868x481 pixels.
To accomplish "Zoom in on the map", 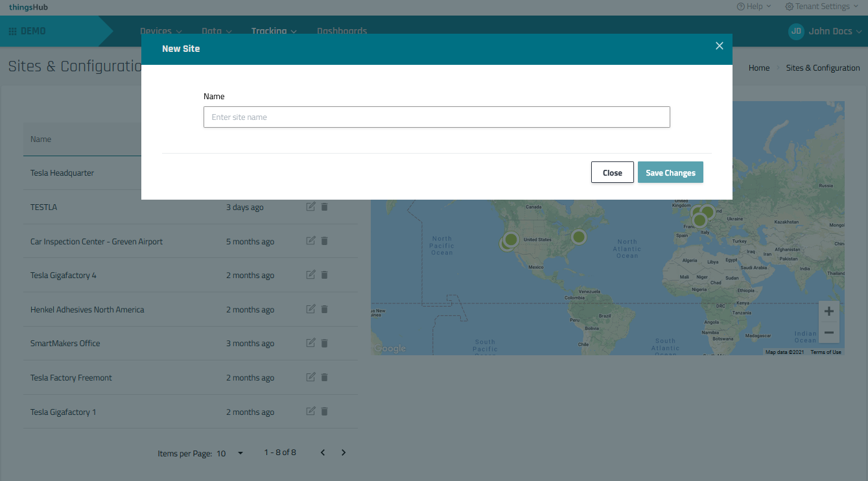I will (x=828, y=311).
